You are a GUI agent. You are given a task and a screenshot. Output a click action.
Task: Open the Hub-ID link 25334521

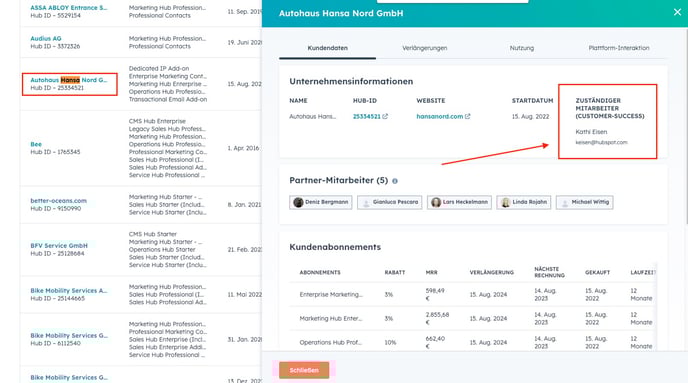(x=366, y=116)
